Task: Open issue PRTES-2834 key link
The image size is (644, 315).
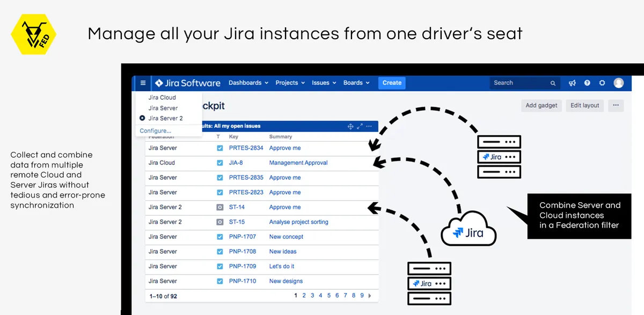Action: 246,148
